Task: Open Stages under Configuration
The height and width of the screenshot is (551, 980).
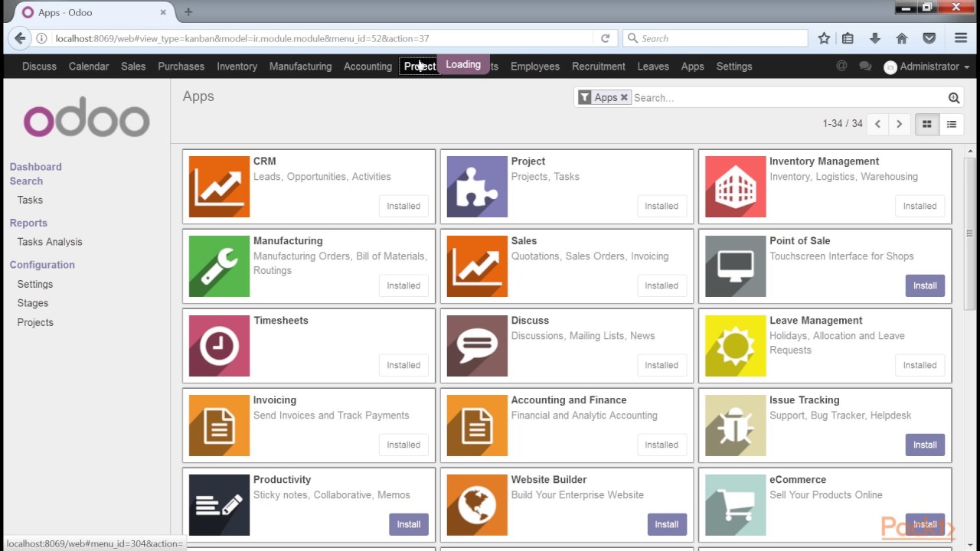Action: pyautogui.click(x=33, y=303)
